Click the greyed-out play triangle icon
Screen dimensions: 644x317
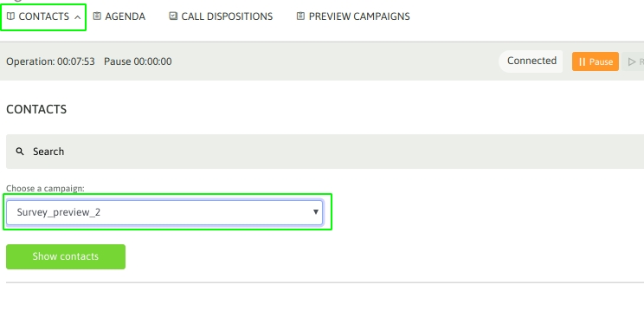632,61
